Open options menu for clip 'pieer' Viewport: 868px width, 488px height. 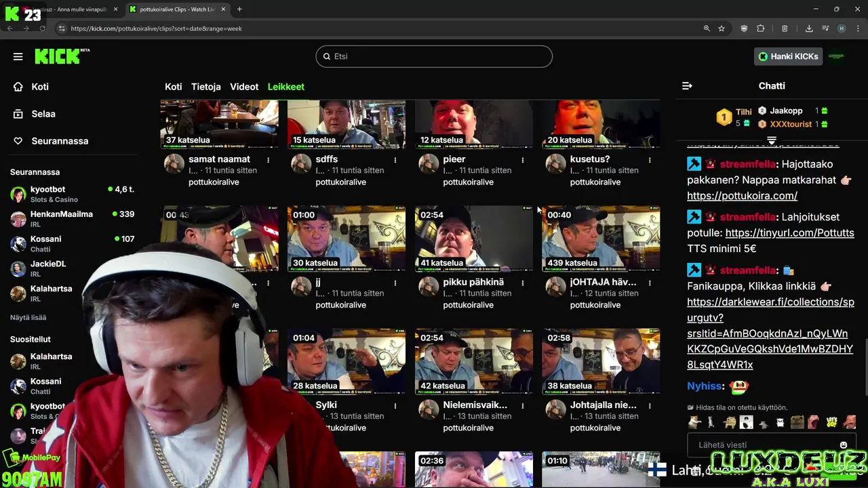pos(523,160)
